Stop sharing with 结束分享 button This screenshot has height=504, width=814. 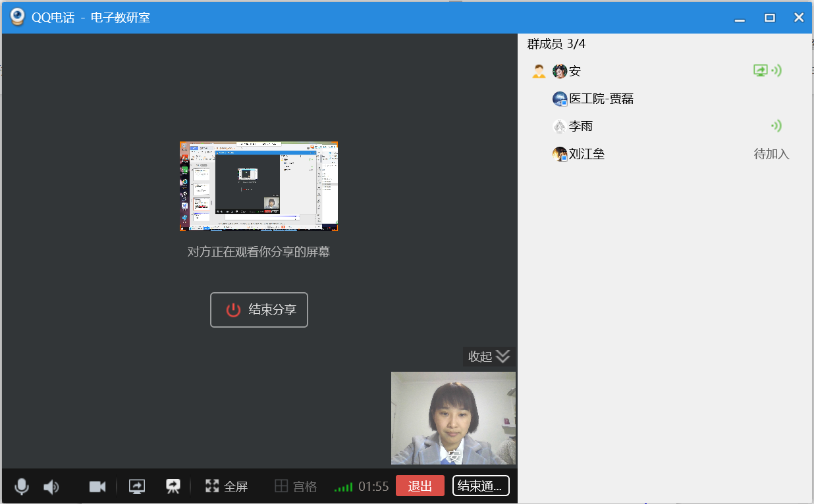(259, 310)
